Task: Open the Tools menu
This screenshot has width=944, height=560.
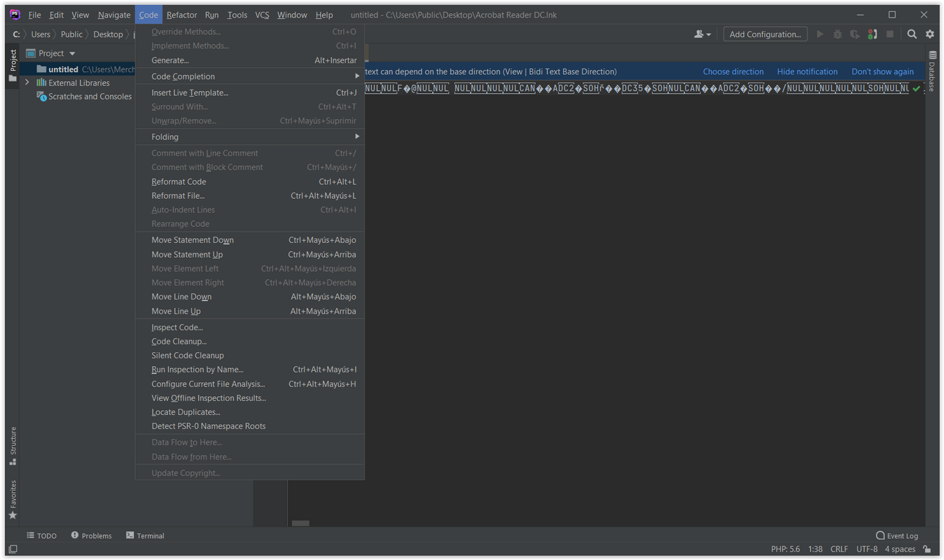Action: click(x=237, y=15)
